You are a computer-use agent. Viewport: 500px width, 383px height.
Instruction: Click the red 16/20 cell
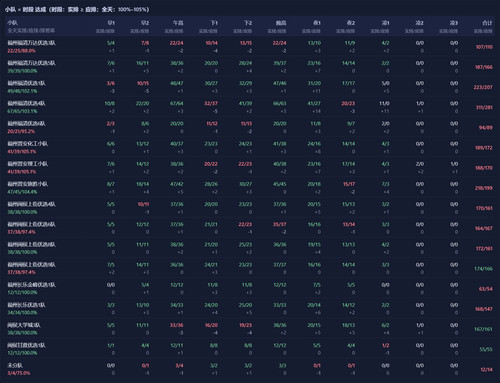pos(211,325)
